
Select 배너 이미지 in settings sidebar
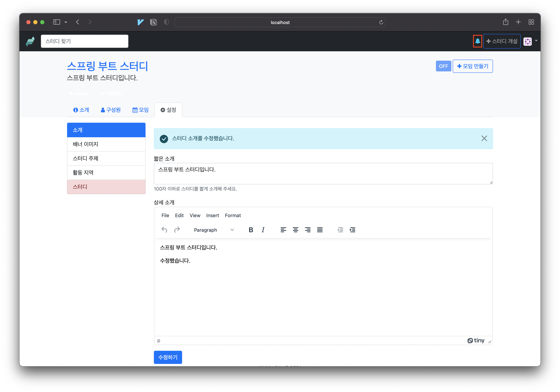[106, 144]
